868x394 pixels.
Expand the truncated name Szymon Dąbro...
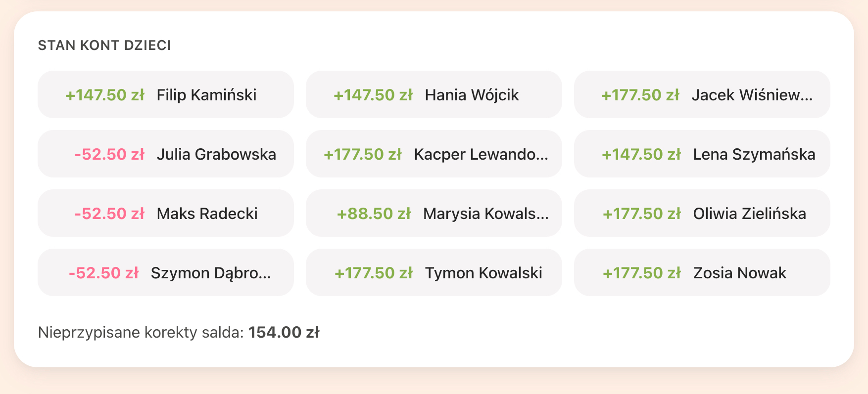point(210,272)
